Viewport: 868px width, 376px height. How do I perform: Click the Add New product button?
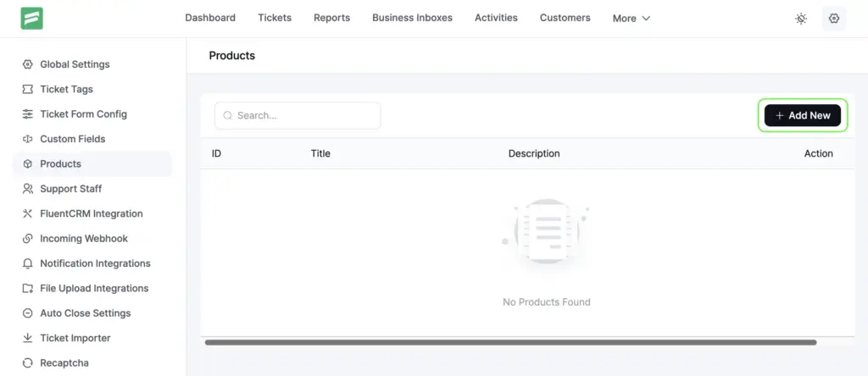[x=802, y=115]
